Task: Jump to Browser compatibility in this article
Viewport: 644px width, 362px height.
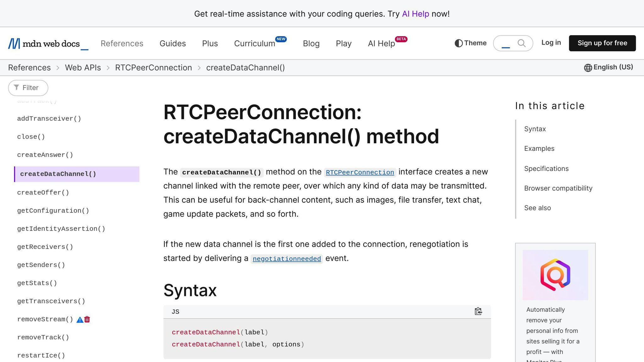Action: [558, 188]
